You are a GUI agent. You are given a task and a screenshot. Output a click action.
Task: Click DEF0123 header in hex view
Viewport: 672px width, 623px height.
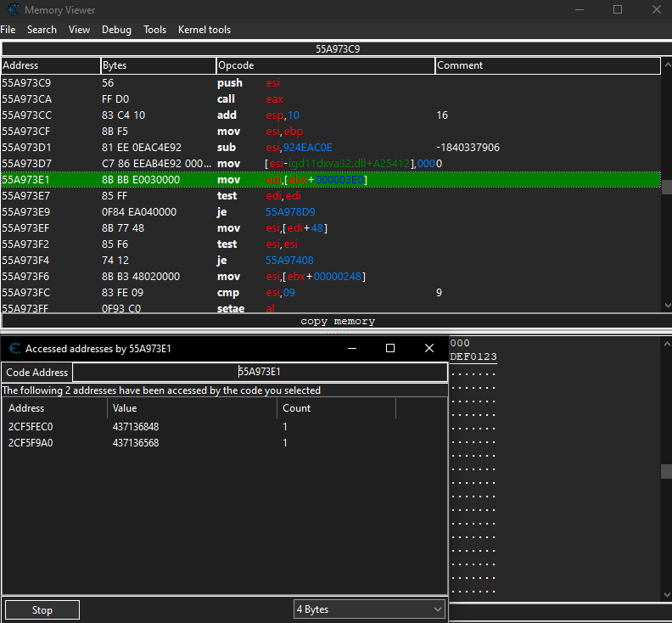tap(473, 356)
